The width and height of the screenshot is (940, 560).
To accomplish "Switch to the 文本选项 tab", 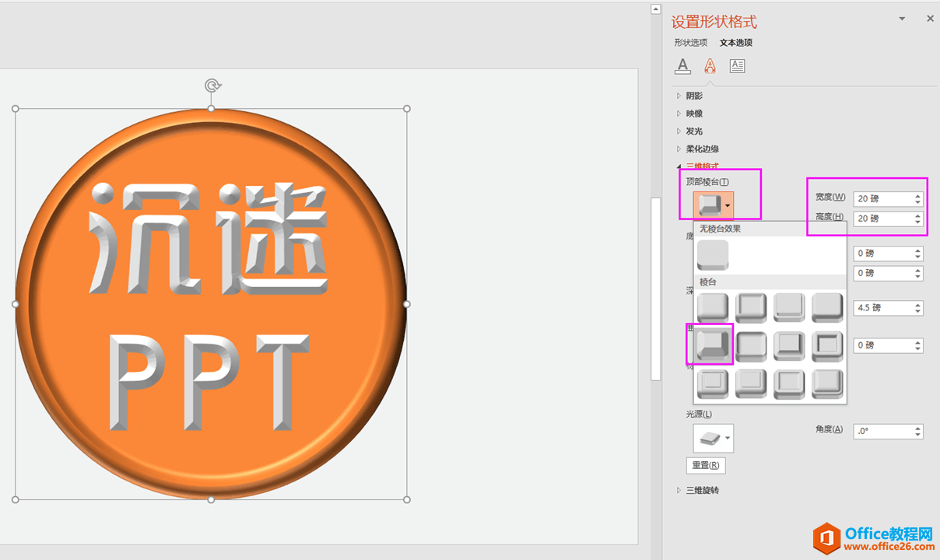I will pos(735,43).
